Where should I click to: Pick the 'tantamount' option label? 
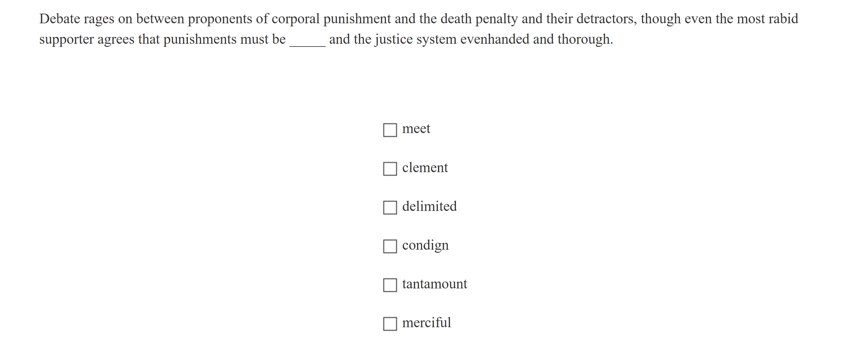[x=435, y=284]
